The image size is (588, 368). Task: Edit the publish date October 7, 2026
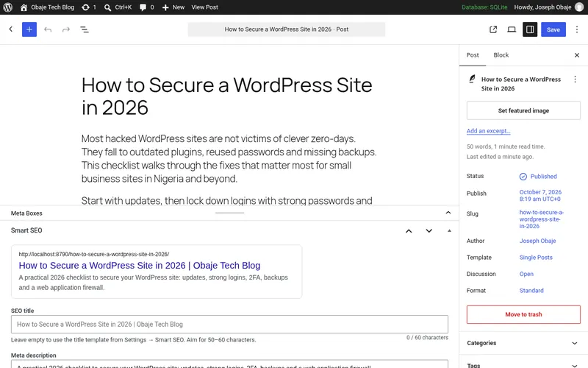coord(540,195)
